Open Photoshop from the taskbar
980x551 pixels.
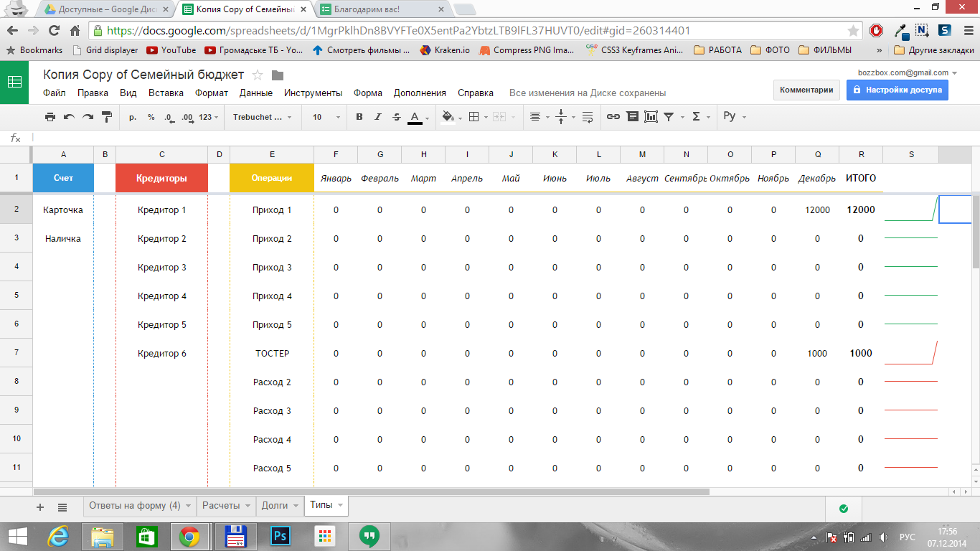pos(279,536)
